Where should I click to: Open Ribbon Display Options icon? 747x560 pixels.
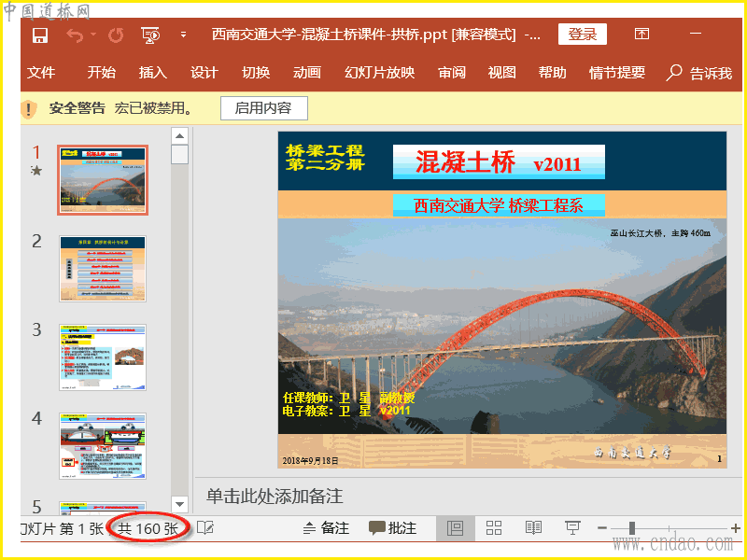coord(641,34)
